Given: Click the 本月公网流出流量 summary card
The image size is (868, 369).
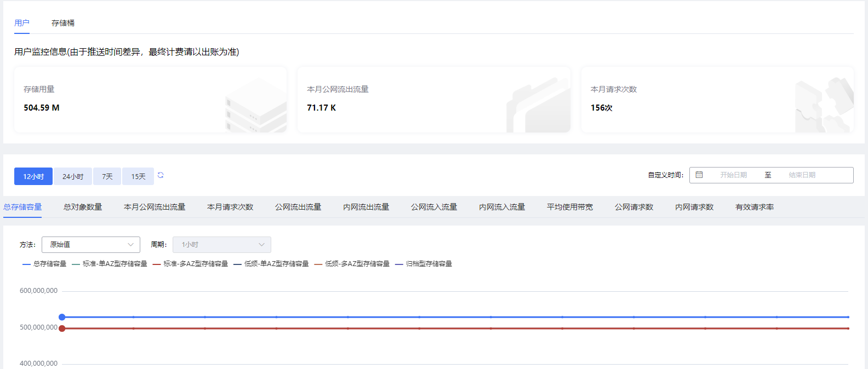Looking at the screenshot, I should pos(434,100).
